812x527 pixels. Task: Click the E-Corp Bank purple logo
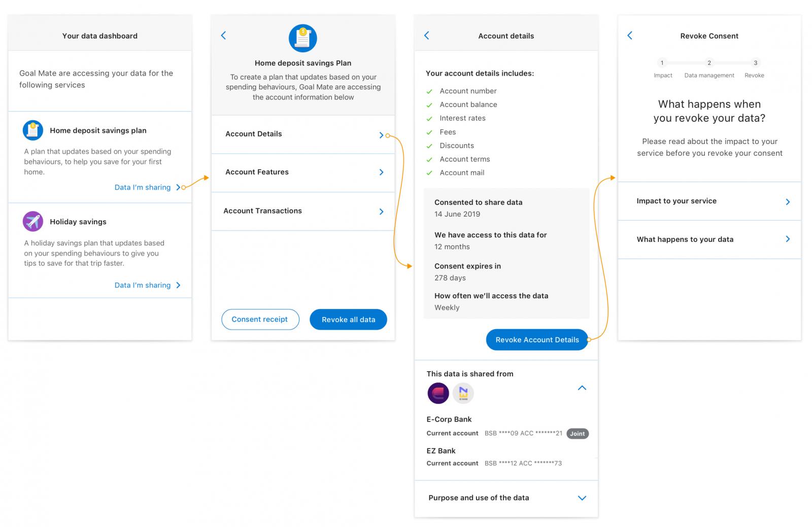pos(438,393)
